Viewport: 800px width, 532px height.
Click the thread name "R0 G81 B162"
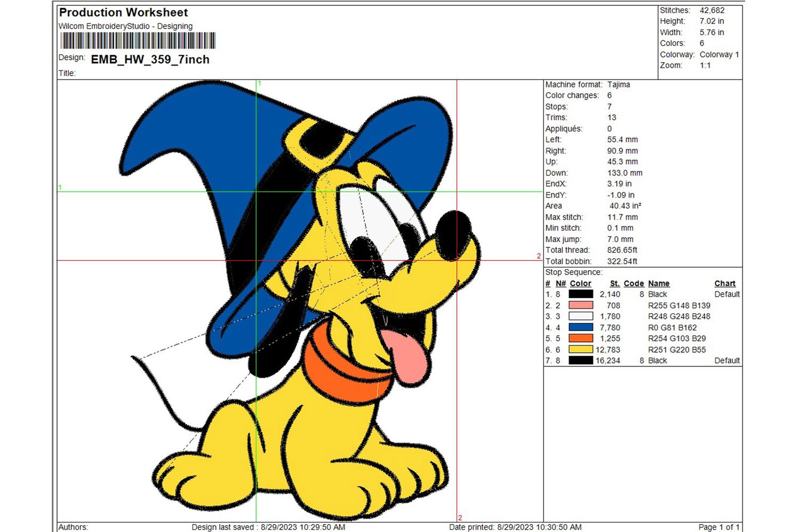coord(673,327)
